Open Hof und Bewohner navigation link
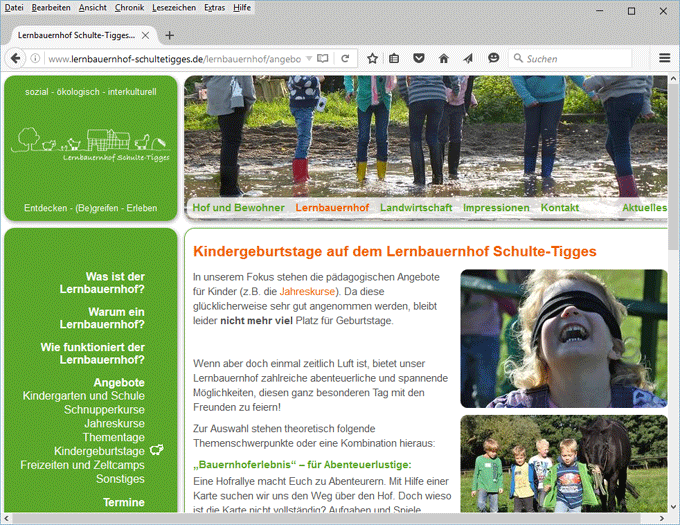Screen dimensions: 680x525 [x=239, y=208]
